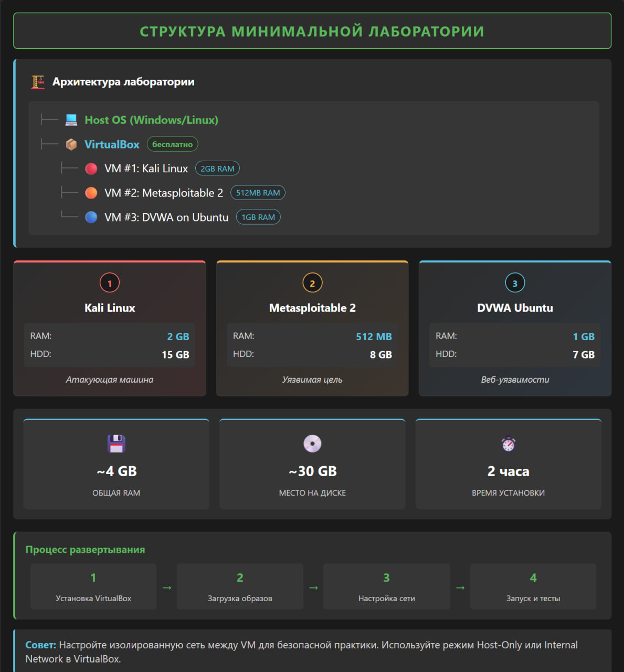
Task: Select step 1 Установка VirtualBox
Action: (x=93, y=586)
